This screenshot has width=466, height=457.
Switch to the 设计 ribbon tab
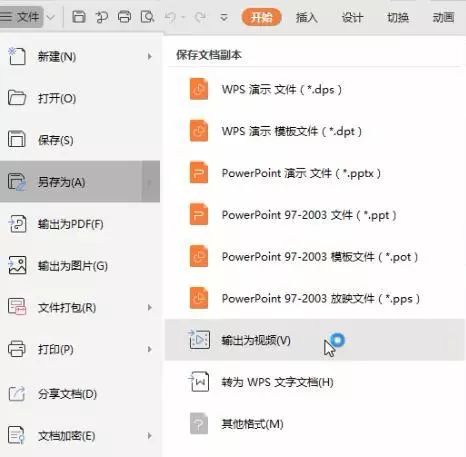(352, 17)
